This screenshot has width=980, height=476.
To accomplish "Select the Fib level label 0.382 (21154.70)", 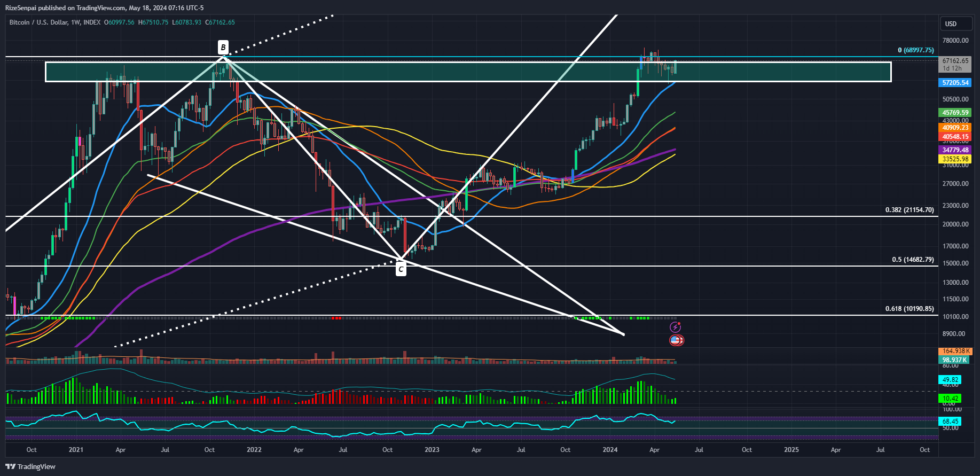I will (910, 210).
